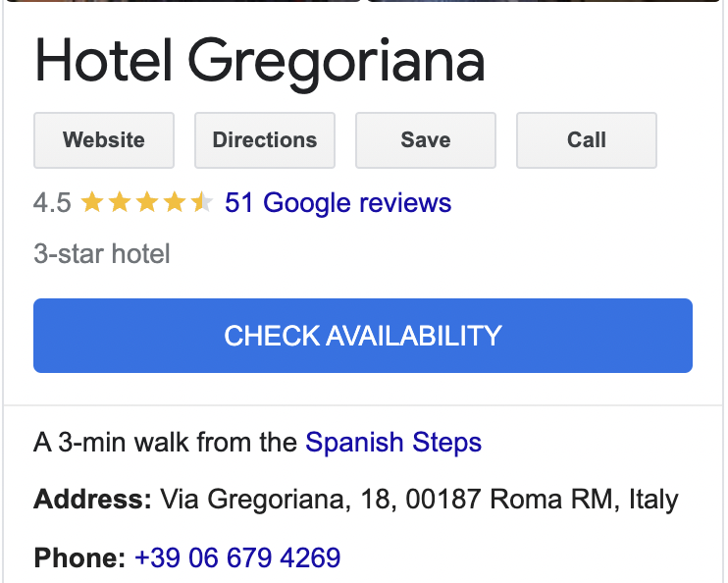Open the Spanish Steps link
The height and width of the screenshot is (583, 728).
[393, 443]
